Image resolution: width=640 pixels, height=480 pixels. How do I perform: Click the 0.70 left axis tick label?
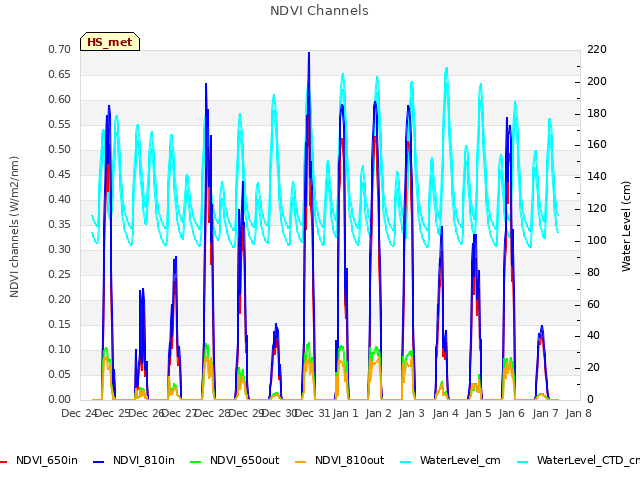pyautogui.click(x=60, y=49)
